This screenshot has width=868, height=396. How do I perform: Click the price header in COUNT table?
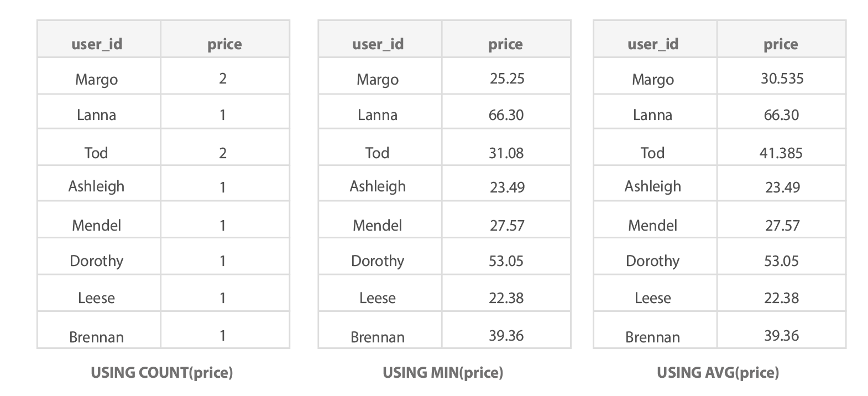224,45
